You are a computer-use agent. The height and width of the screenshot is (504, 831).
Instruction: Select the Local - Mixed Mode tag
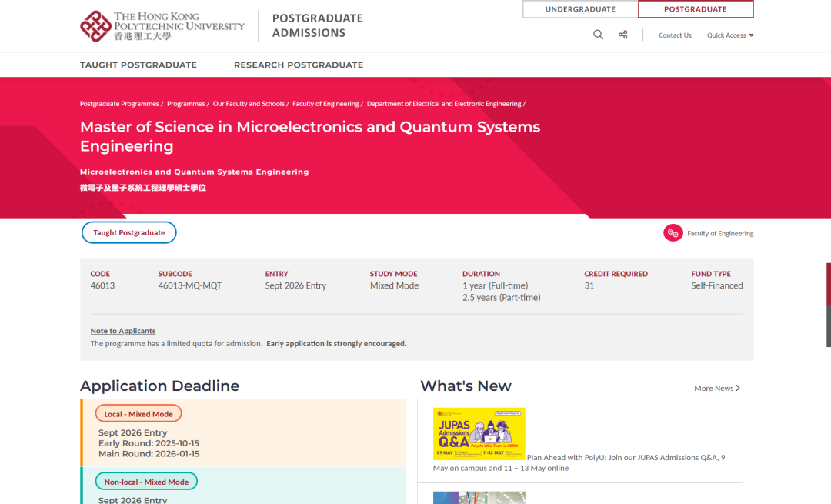(138, 413)
